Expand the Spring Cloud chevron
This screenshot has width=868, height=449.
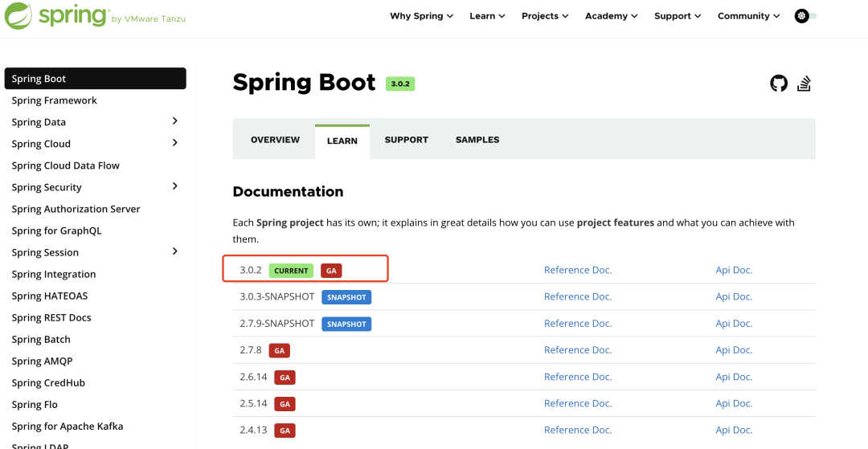click(175, 143)
